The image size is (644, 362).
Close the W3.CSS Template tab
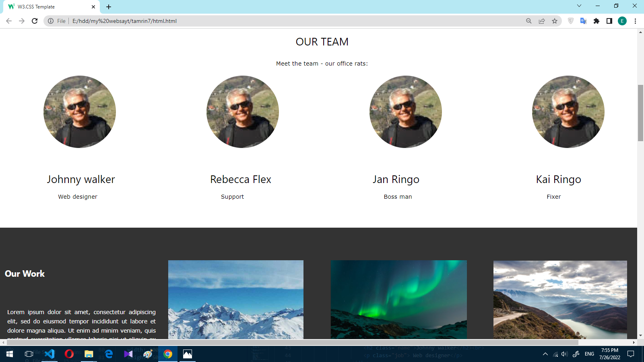pyautogui.click(x=93, y=7)
